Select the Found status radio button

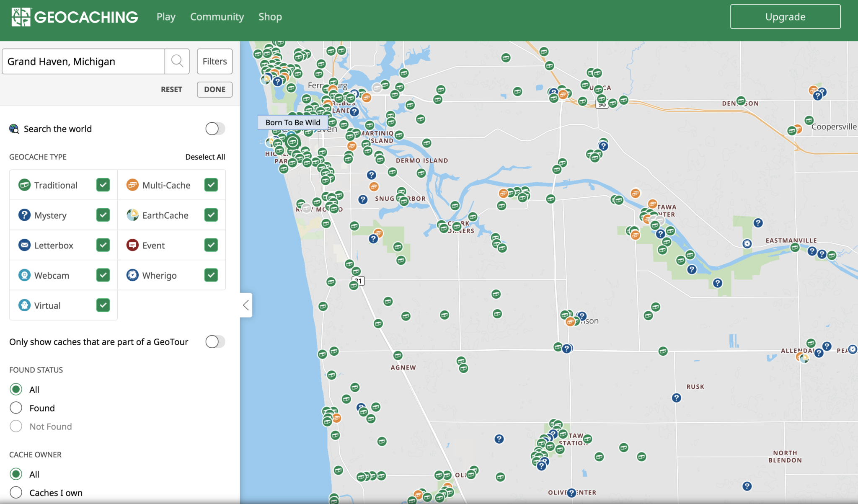[x=16, y=408]
